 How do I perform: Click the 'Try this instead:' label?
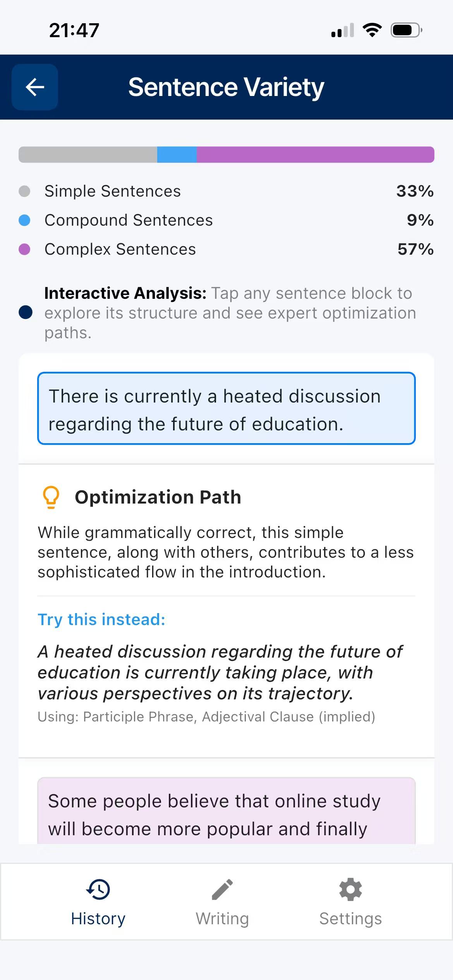tap(101, 619)
